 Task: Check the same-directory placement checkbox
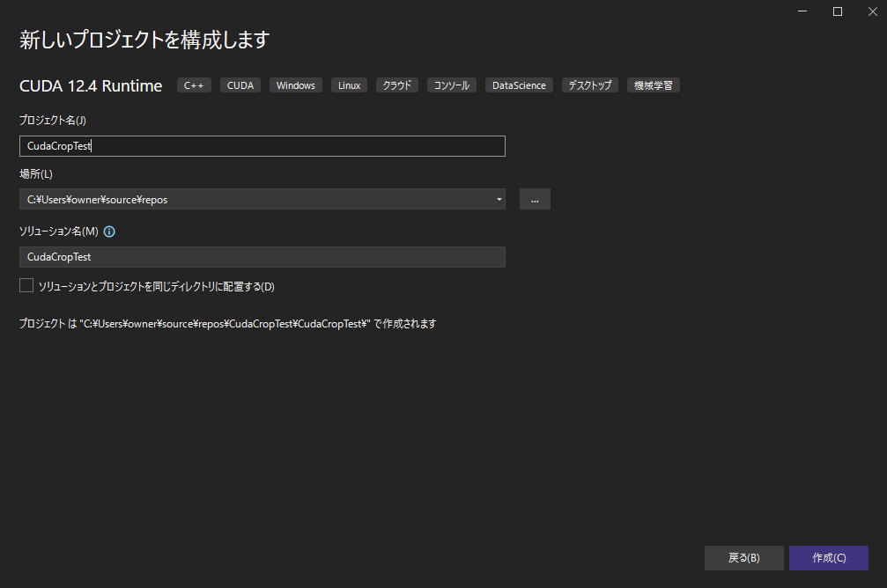(x=26, y=285)
